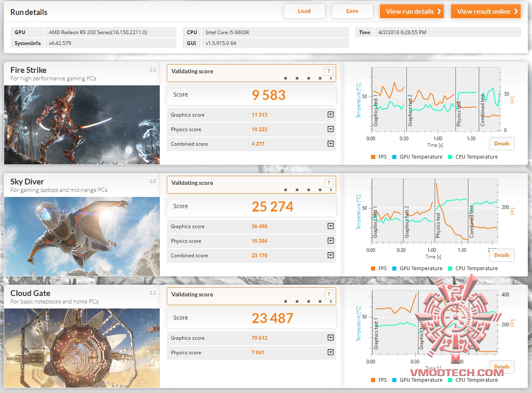Open Details for Sky Diver chart

[502, 255]
